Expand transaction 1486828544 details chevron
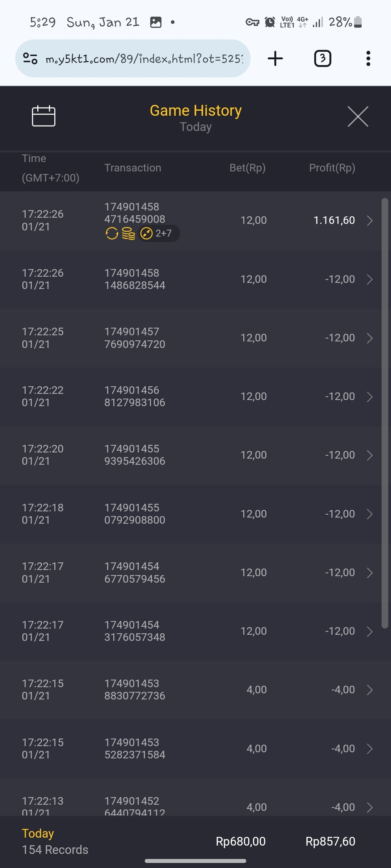 370,280
